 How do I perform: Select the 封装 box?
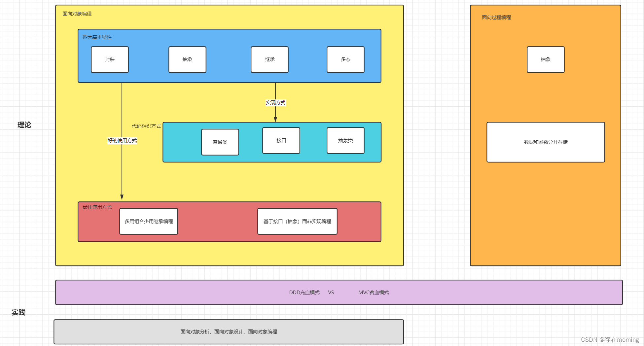pos(110,59)
